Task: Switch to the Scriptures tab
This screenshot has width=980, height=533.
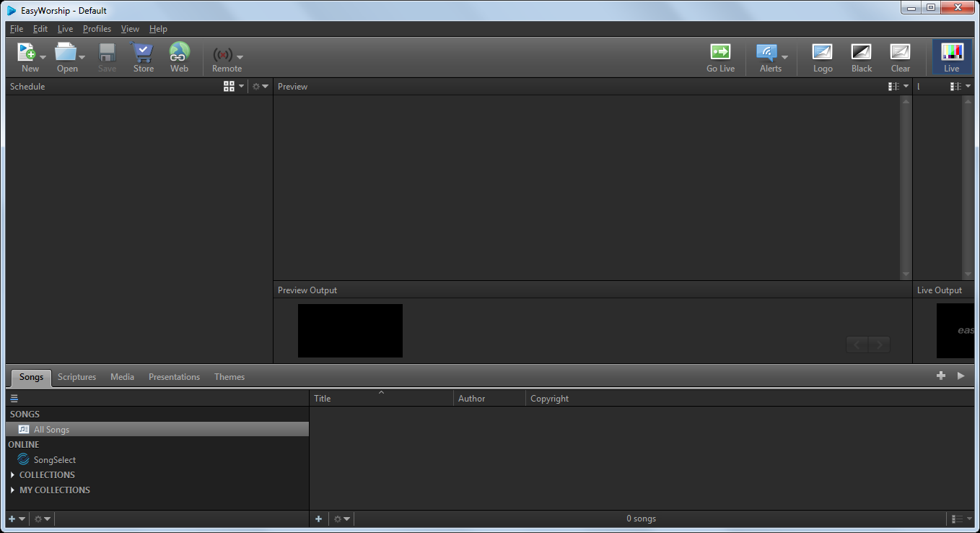Action: [77, 376]
